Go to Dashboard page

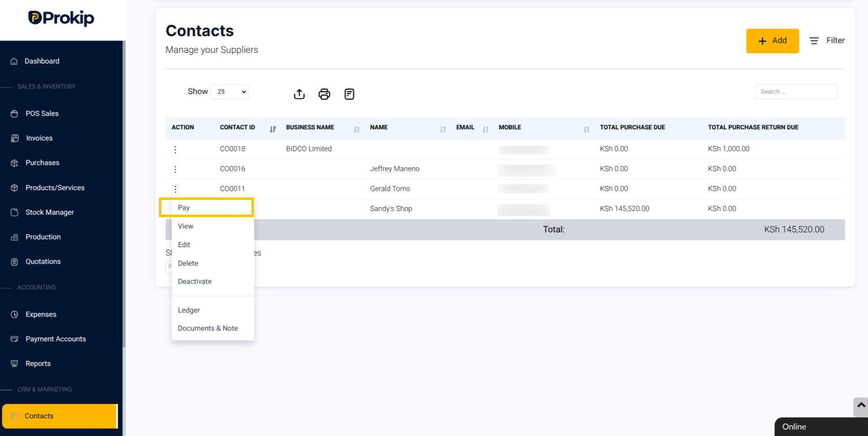click(x=42, y=61)
